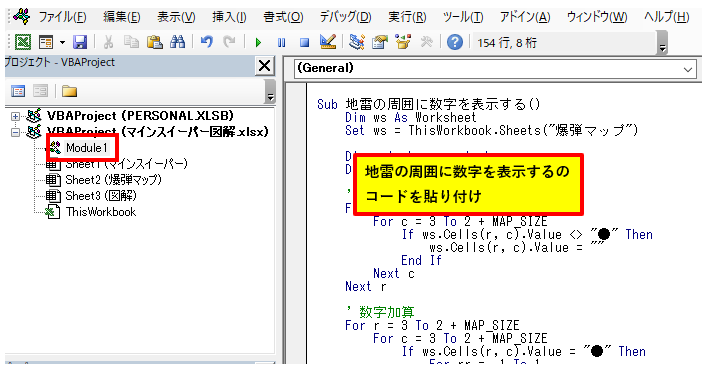Open the 表示 menu
The image size is (711, 382).
coord(176,17)
